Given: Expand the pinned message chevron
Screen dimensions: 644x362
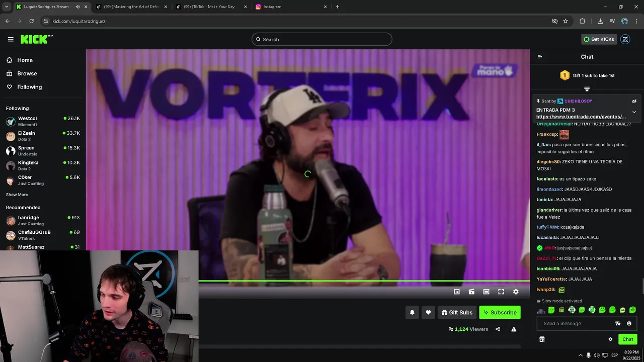Looking at the screenshot, I should click(634, 112).
